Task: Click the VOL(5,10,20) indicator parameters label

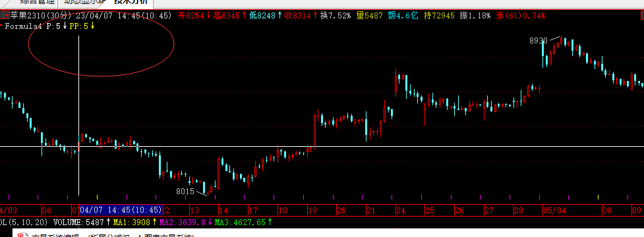Action: pos(24,223)
